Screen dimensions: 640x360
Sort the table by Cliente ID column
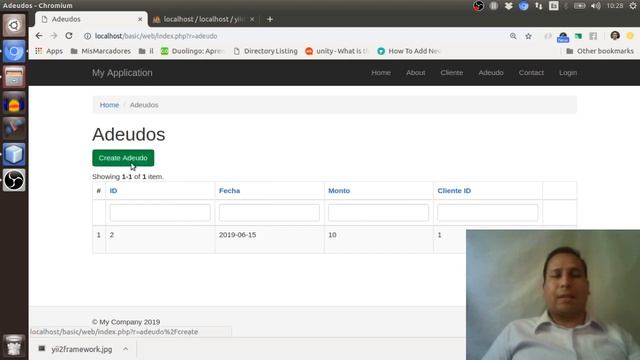pos(454,191)
